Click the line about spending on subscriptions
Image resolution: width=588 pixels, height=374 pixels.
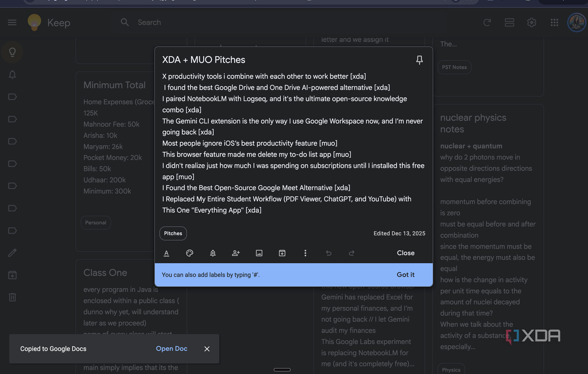(294, 171)
